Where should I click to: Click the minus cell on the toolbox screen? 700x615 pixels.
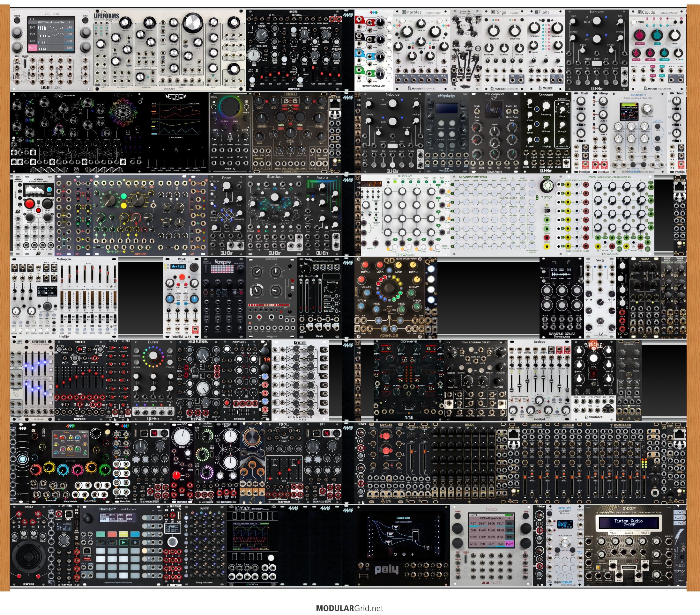pos(33,22)
